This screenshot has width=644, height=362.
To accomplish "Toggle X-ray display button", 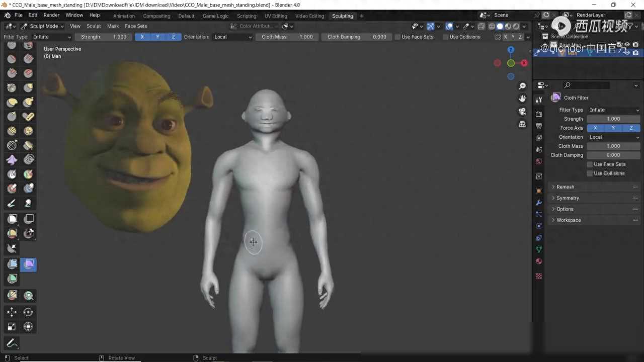I will pyautogui.click(x=481, y=26).
